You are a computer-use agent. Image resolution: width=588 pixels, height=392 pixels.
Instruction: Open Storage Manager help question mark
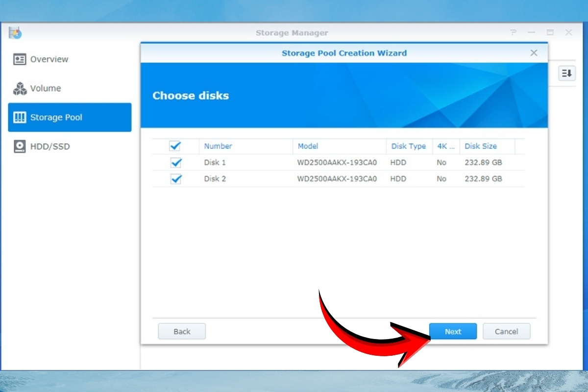point(513,33)
